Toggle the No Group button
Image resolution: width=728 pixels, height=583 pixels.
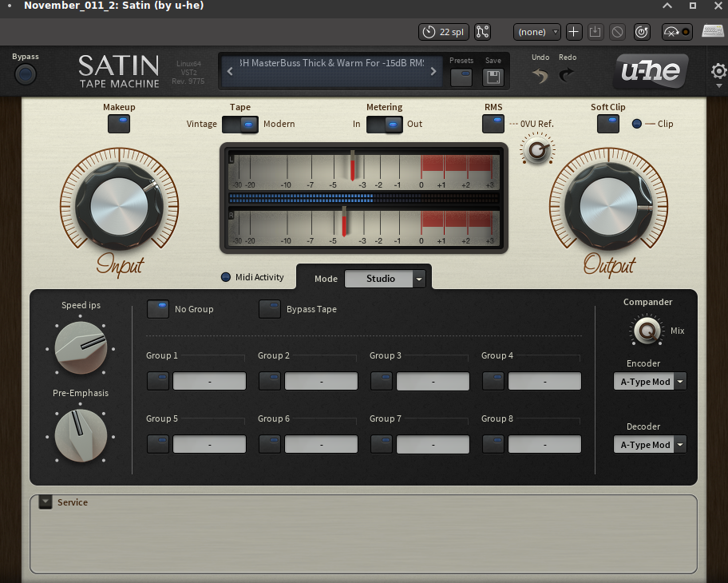[158, 309]
